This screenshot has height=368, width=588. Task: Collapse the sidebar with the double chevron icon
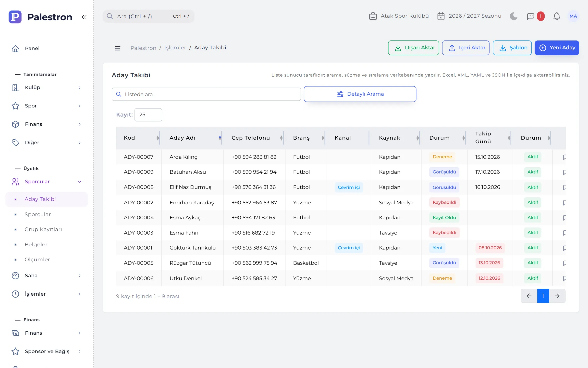pyautogui.click(x=84, y=17)
